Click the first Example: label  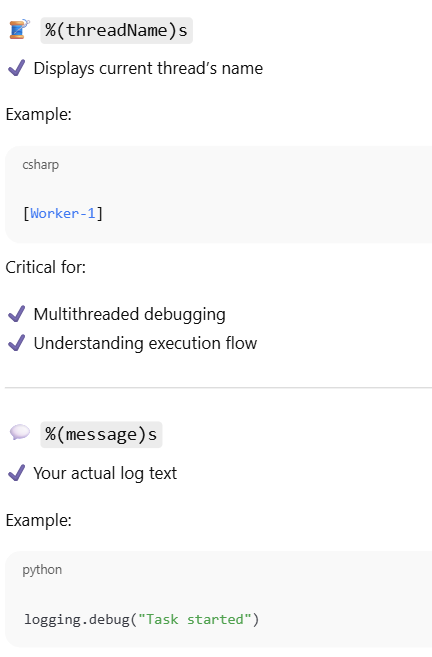[39, 114]
